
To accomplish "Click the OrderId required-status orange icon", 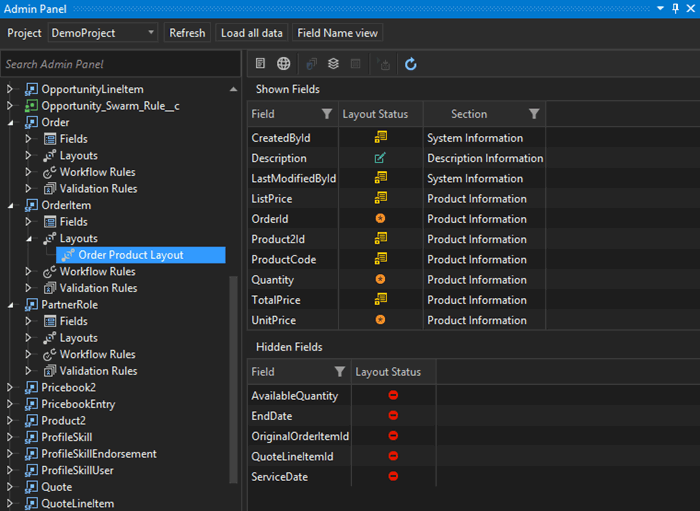I will (380, 218).
